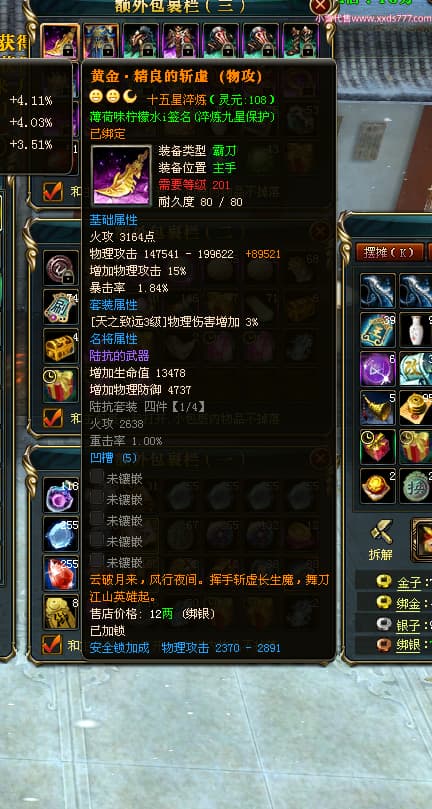The image size is (432, 809).
Task: Select the white ice crystal stack of 255
Action: coord(60,533)
